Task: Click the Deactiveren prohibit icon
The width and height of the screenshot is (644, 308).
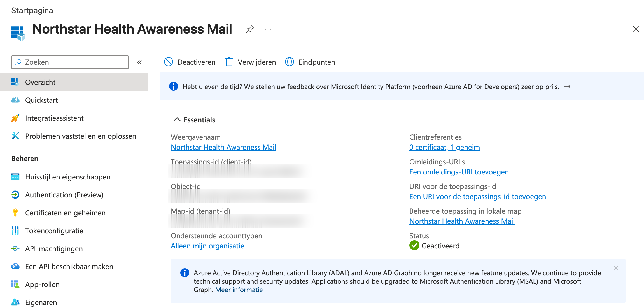Action: click(x=169, y=62)
